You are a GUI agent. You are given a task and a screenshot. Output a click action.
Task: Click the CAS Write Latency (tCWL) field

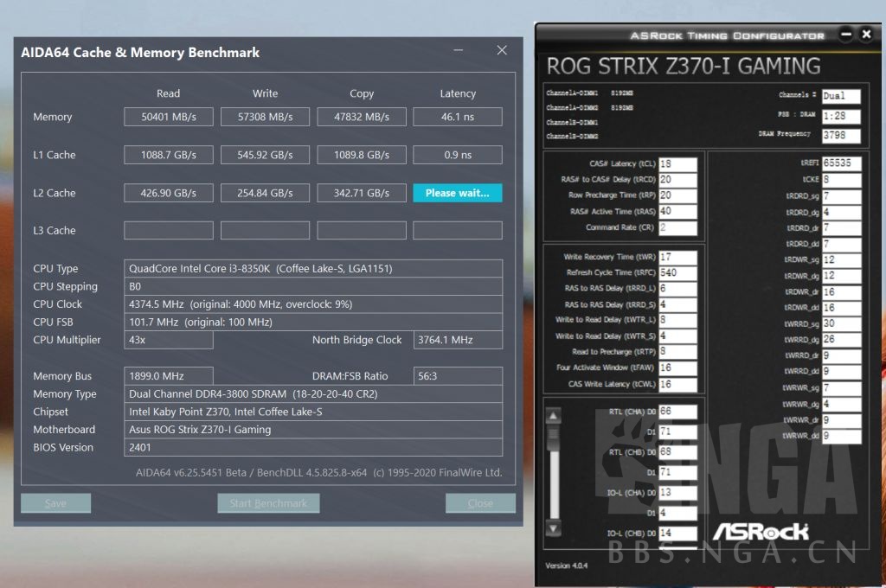coord(678,384)
